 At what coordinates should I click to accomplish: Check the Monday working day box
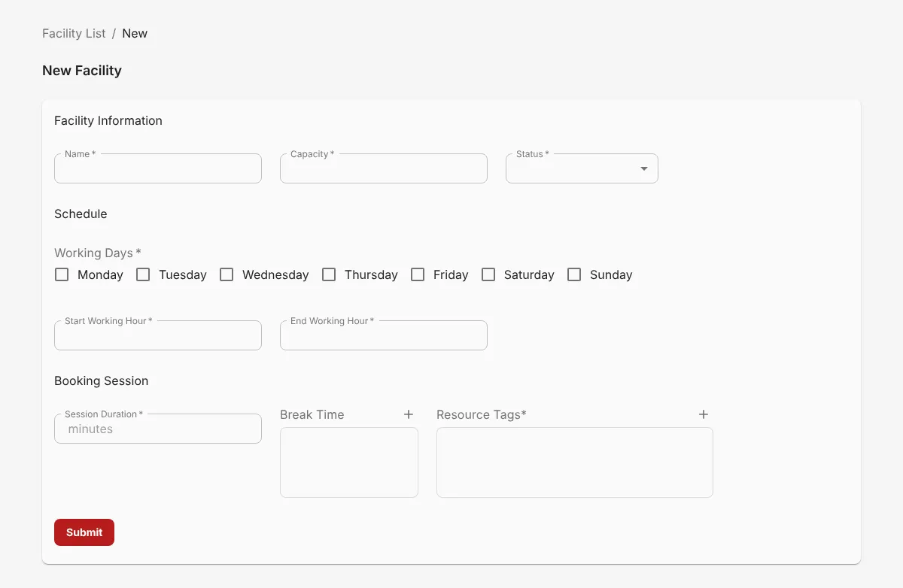[x=62, y=274]
